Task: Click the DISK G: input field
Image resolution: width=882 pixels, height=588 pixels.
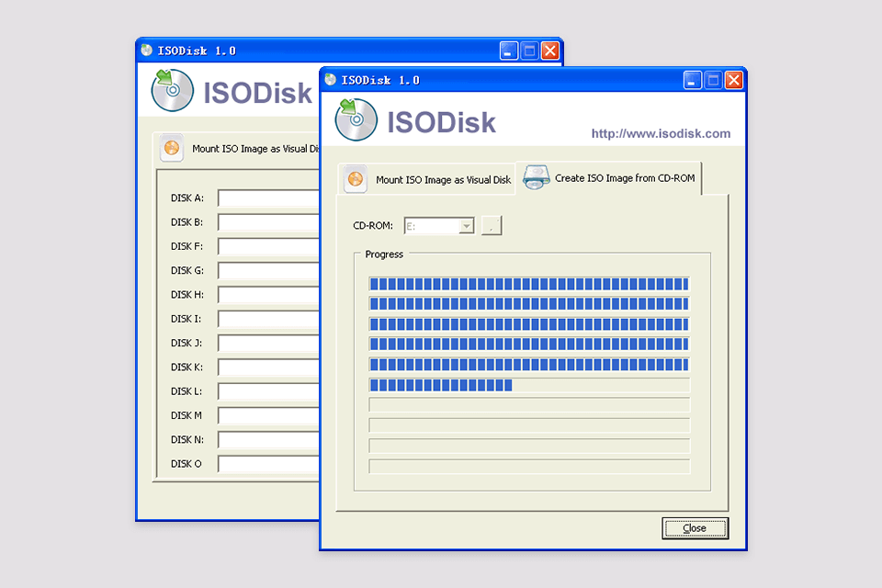Action: [267, 271]
